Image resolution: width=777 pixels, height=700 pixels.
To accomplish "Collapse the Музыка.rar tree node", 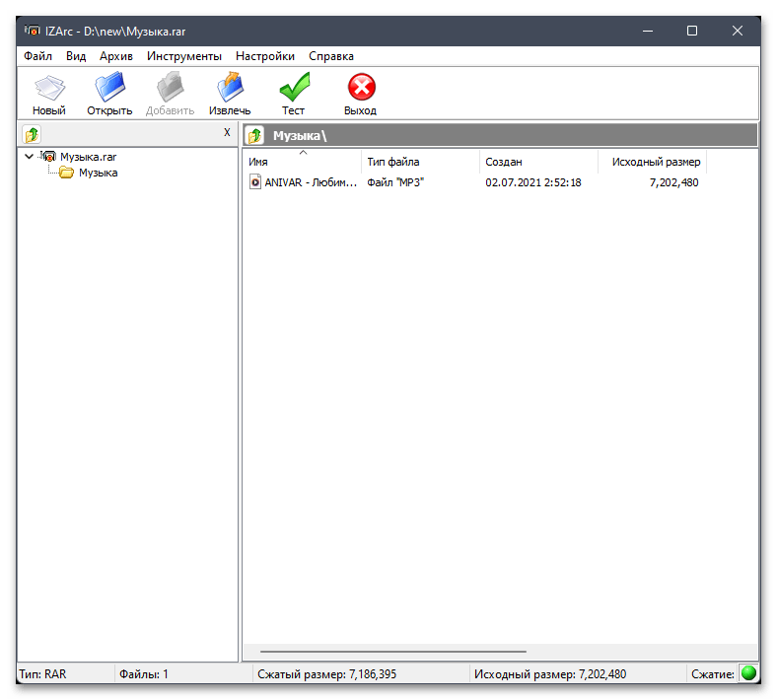I will [x=29, y=157].
